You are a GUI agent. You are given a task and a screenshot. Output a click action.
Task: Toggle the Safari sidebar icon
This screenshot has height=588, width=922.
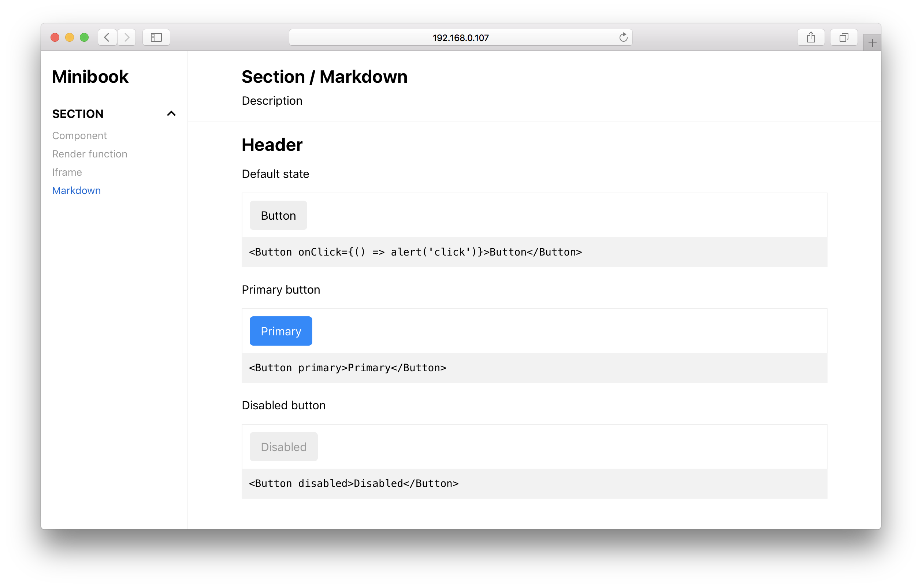coord(156,37)
